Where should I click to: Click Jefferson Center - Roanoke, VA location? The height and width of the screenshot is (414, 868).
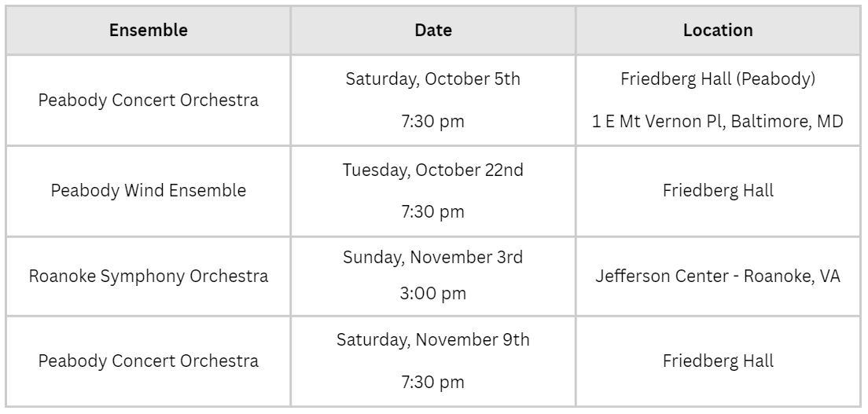point(718,276)
